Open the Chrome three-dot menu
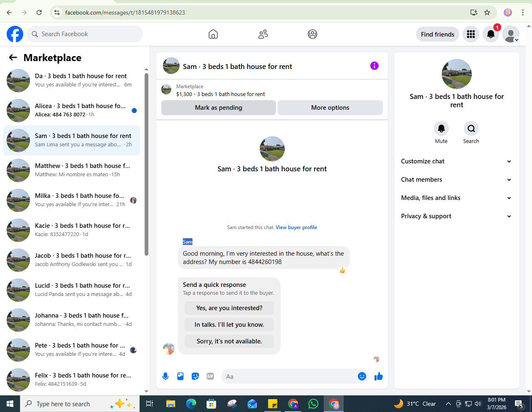This screenshot has width=532, height=412. (x=523, y=12)
